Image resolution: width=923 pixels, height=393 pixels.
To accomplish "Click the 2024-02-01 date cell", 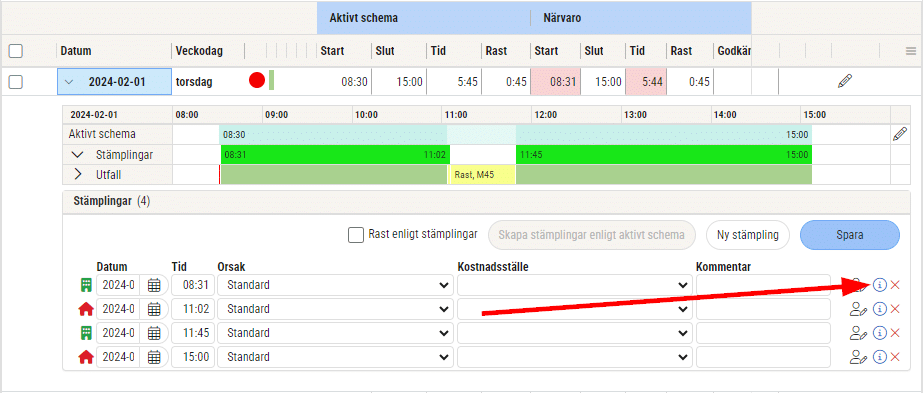I will coord(114,81).
